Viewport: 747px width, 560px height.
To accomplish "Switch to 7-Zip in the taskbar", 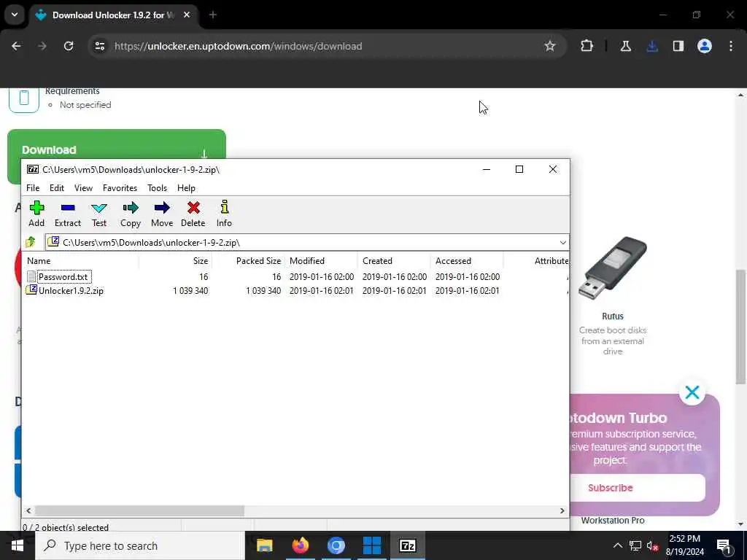I will click(x=407, y=545).
